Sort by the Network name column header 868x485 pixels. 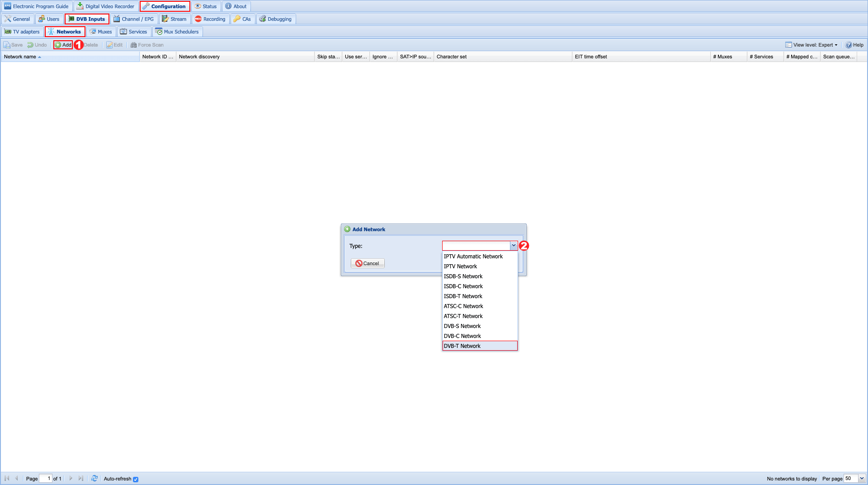20,57
